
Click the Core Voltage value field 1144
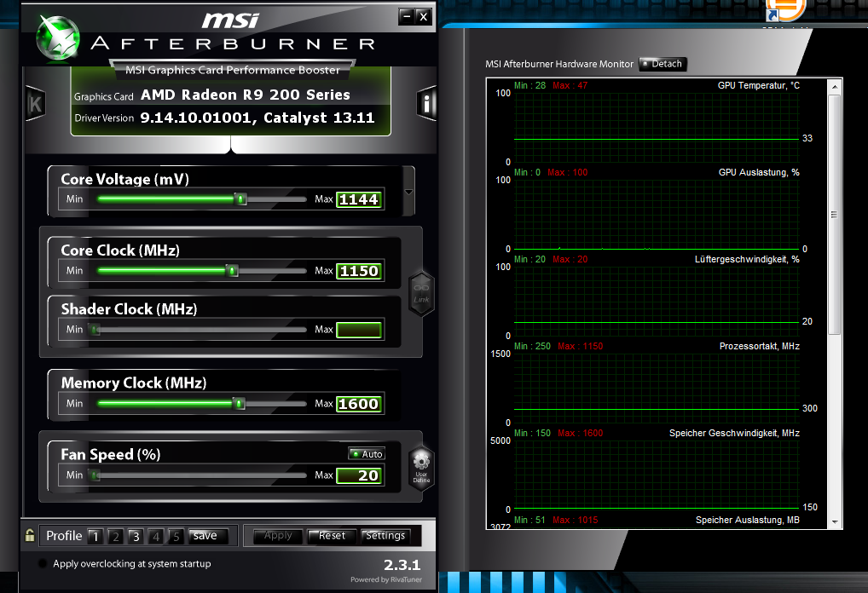tap(359, 199)
